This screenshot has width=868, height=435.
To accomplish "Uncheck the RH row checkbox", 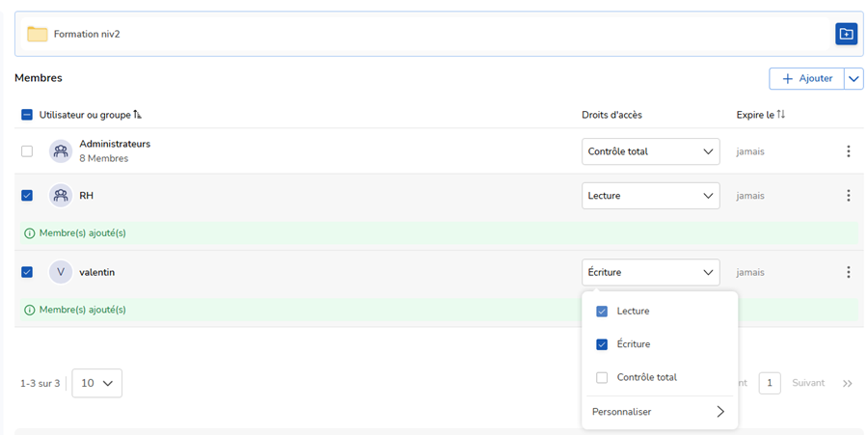I will click(x=27, y=196).
